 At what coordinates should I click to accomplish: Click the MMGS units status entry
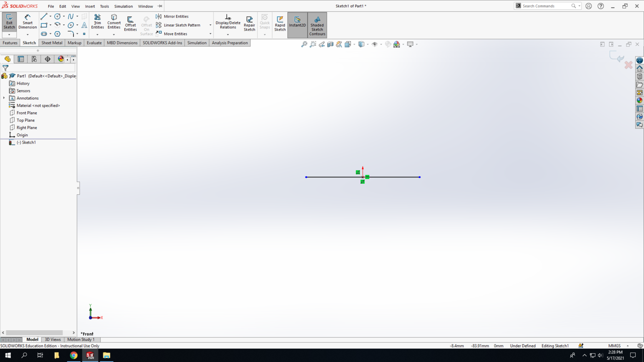click(x=615, y=346)
